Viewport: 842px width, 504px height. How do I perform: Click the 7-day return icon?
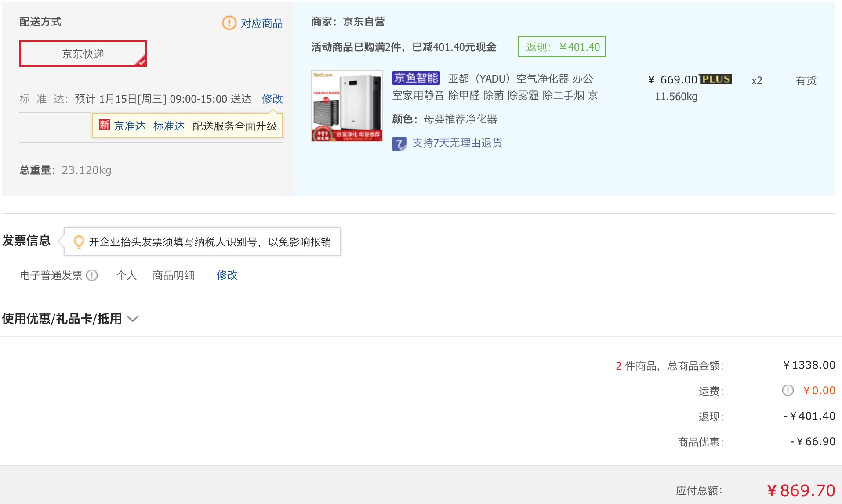pos(399,144)
